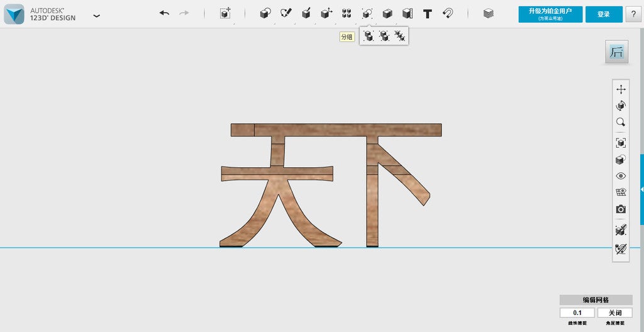Click the 编辑网格 button
This screenshot has height=332, width=644.
tap(596, 300)
